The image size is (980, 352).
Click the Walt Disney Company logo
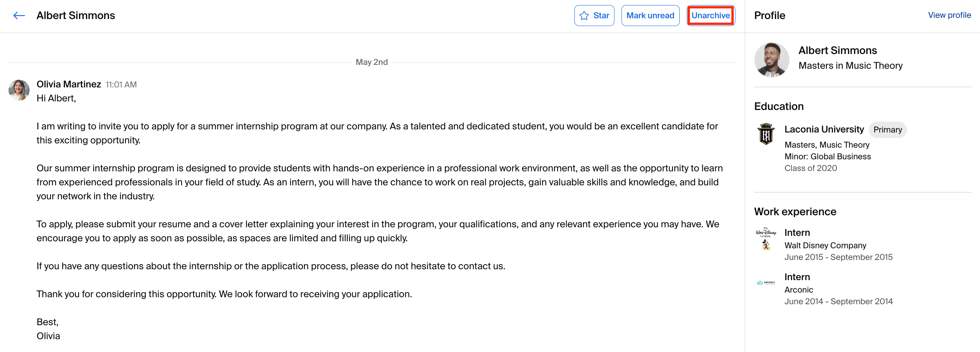(766, 239)
